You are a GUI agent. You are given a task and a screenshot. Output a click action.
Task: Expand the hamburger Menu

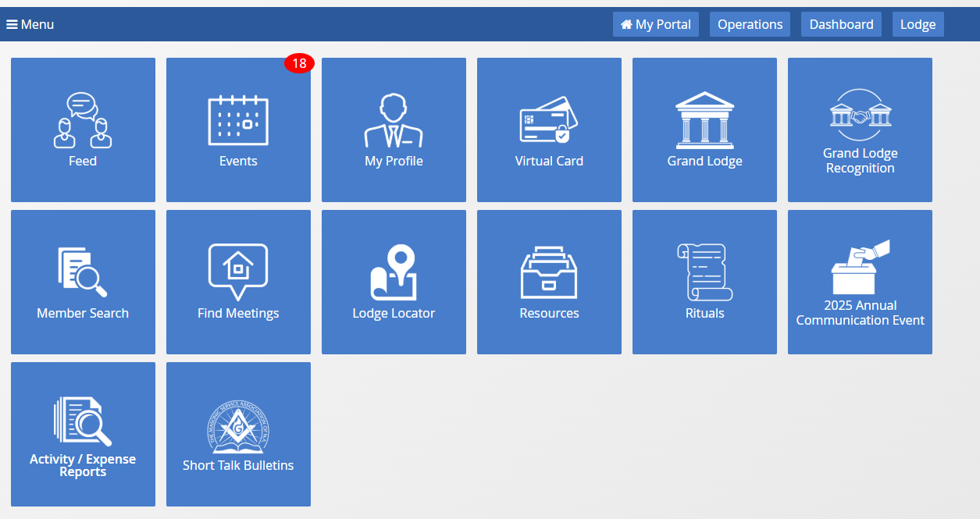coord(30,24)
